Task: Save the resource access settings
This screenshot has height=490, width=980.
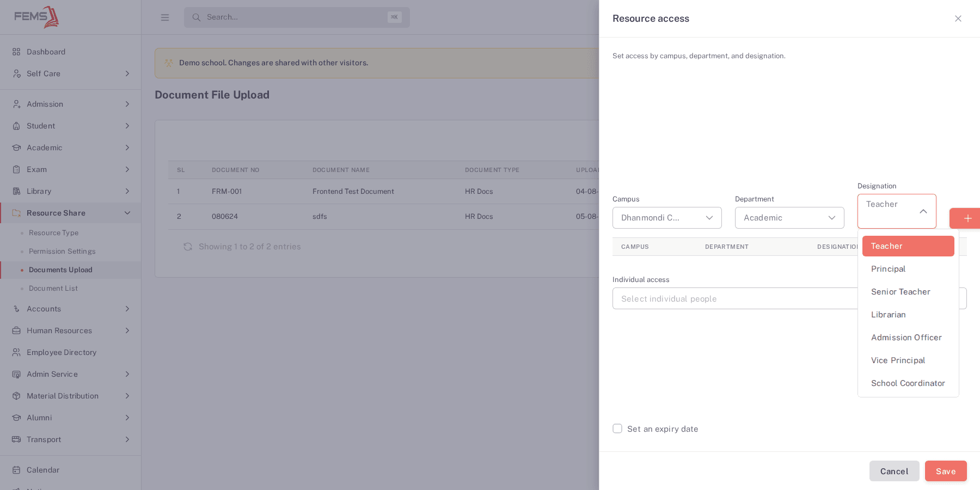Action: click(x=946, y=471)
